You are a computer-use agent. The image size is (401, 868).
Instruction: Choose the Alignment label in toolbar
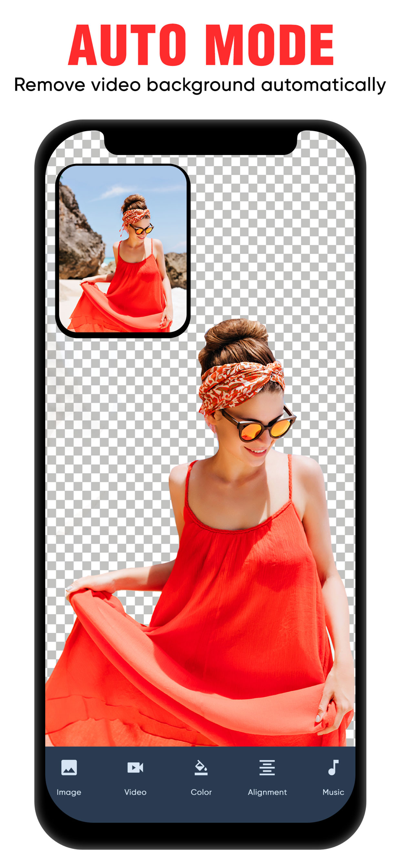click(267, 792)
